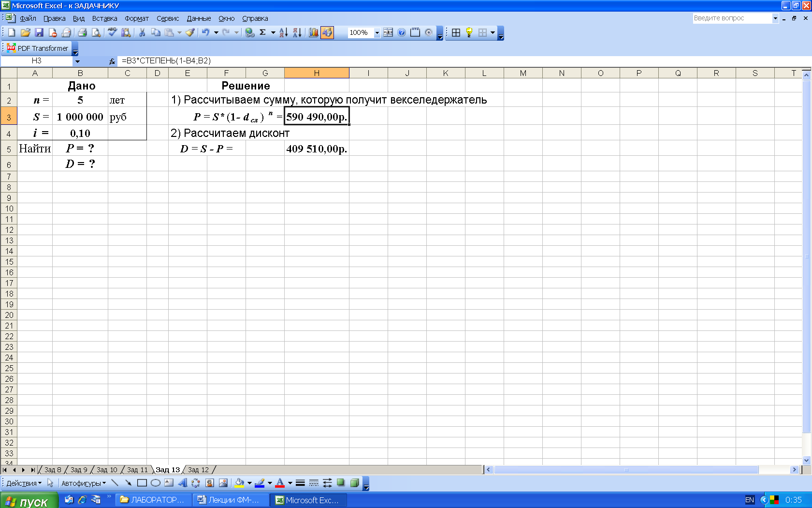
Task: Expand the zoom 100% dropdown
Action: point(377,33)
